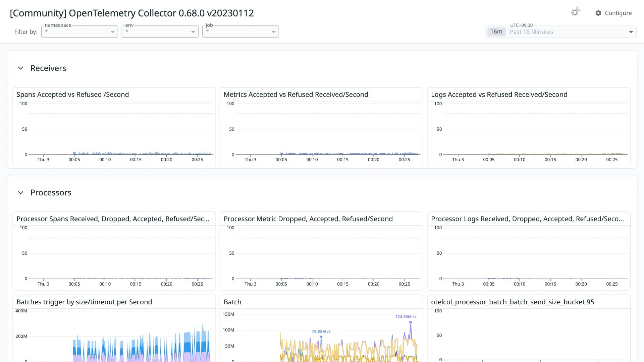Click the Processor Metric Dropped, Accepted title
Image resolution: width=644 pixels, height=362 pixels.
pyautogui.click(x=308, y=219)
